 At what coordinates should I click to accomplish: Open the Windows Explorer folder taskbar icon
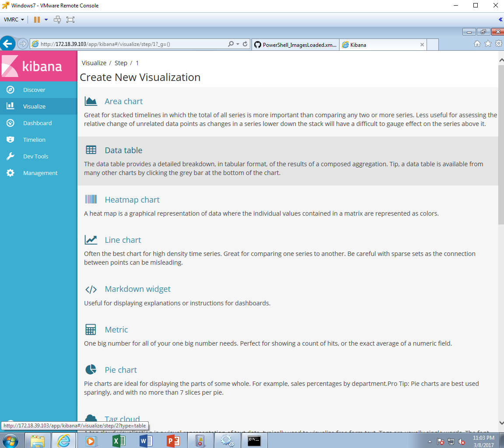[37, 441]
